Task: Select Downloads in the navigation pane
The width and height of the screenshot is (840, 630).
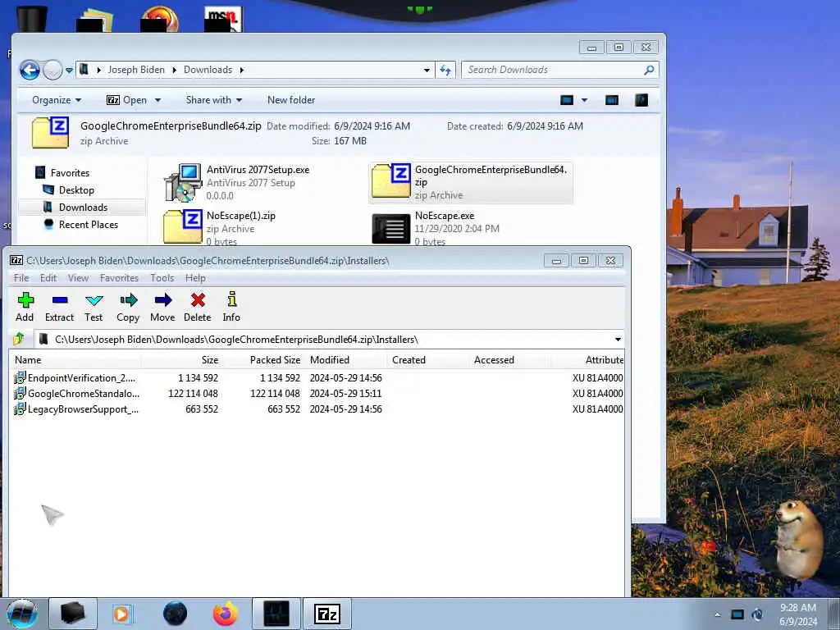Action: tap(82, 208)
